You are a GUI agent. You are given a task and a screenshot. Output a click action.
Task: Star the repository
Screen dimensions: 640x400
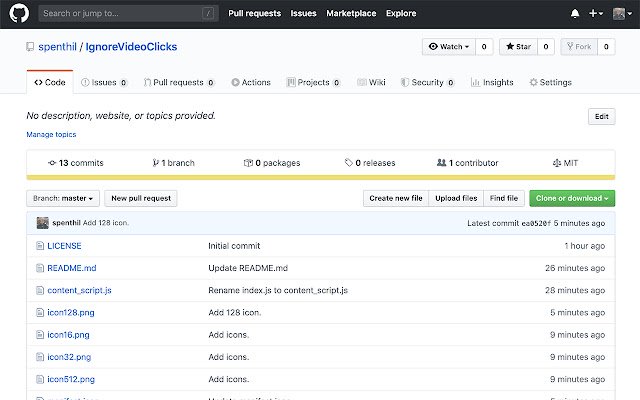[x=518, y=47]
